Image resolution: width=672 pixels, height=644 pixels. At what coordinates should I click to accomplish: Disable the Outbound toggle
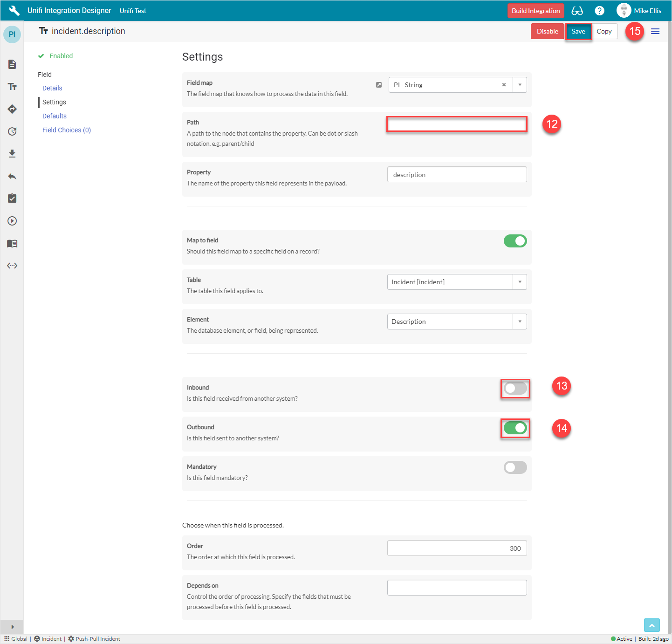(515, 428)
